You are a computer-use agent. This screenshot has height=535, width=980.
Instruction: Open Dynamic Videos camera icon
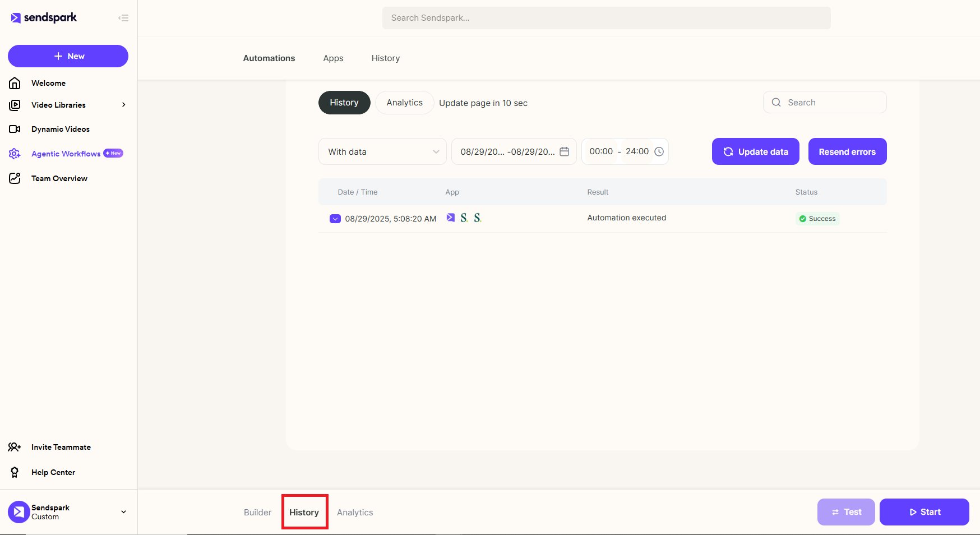pos(15,129)
